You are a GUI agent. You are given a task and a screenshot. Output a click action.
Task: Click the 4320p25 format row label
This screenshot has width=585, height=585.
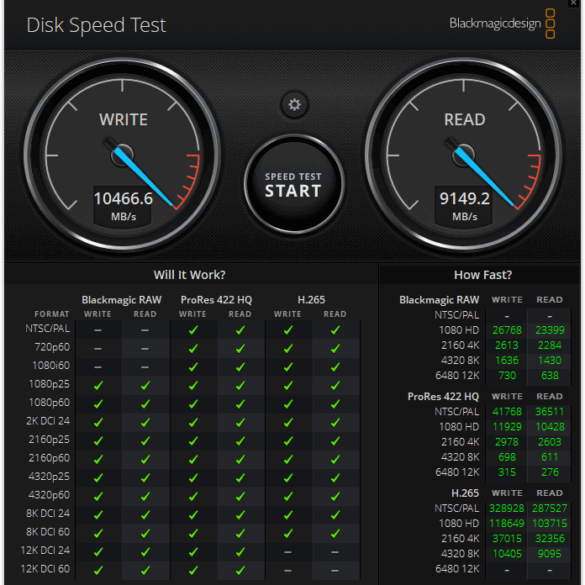[49, 476]
